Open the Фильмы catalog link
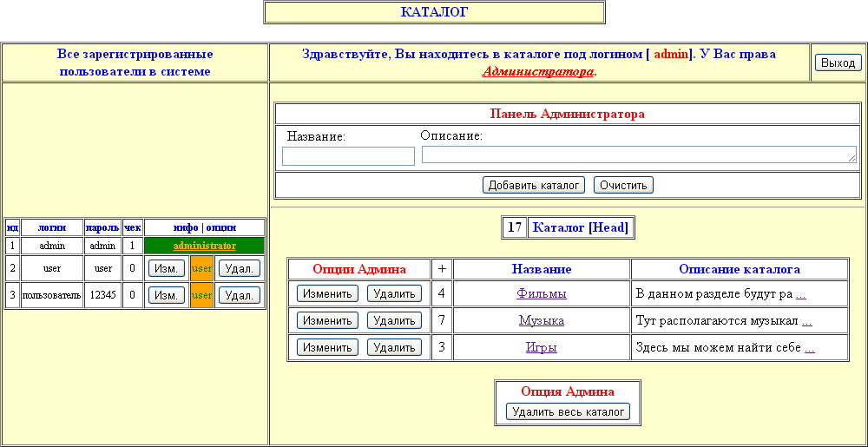The image size is (868, 447). click(542, 294)
